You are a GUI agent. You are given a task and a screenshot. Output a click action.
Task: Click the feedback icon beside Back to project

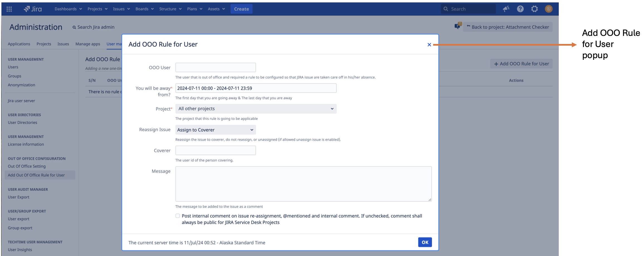click(x=458, y=26)
